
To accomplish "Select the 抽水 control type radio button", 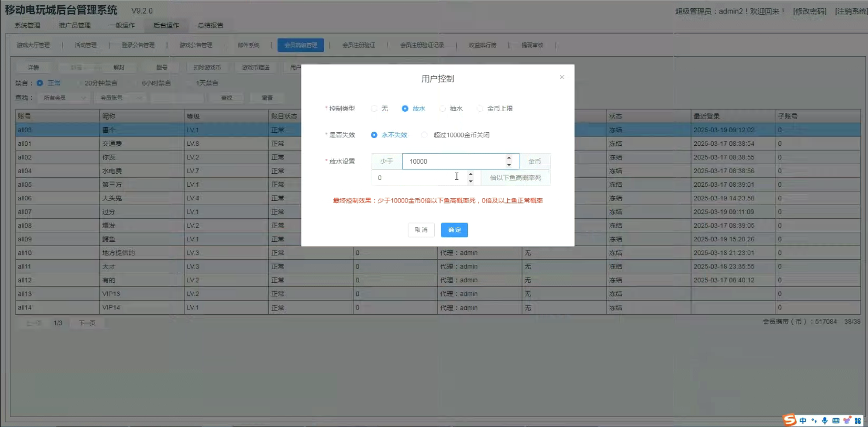I will click(443, 109).
